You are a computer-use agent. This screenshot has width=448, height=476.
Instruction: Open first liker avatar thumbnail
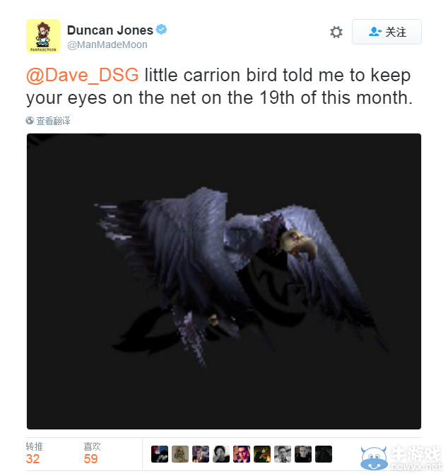click(160, 454)
